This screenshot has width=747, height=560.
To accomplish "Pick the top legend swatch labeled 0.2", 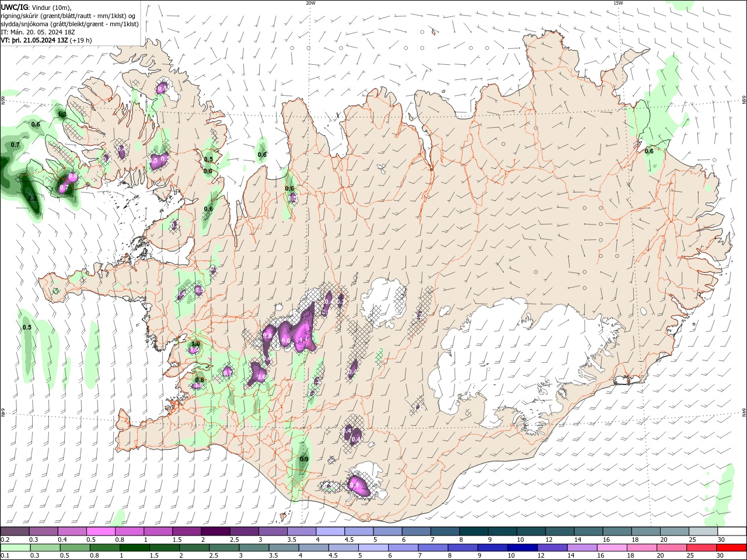I will click(15, 531).
